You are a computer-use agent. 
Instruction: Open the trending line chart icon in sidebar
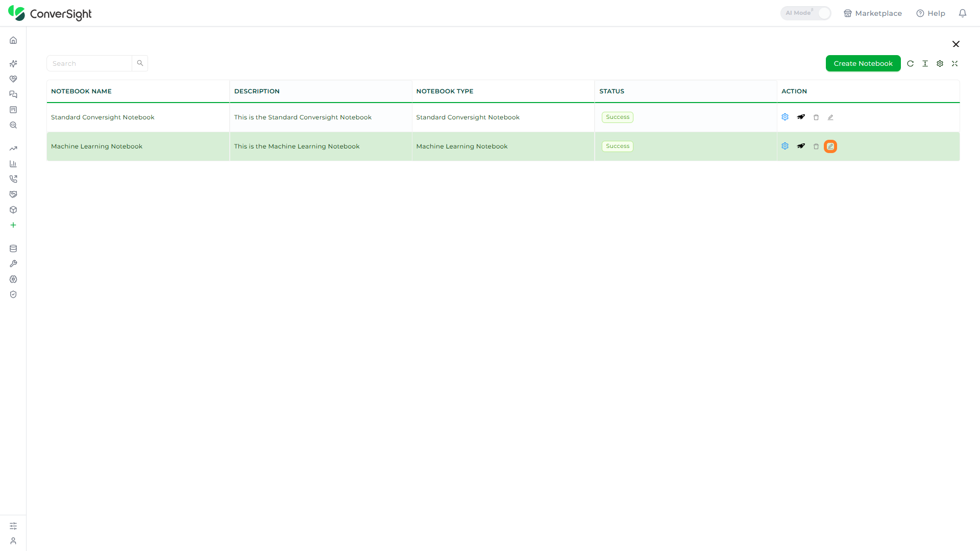click(13, 148)
